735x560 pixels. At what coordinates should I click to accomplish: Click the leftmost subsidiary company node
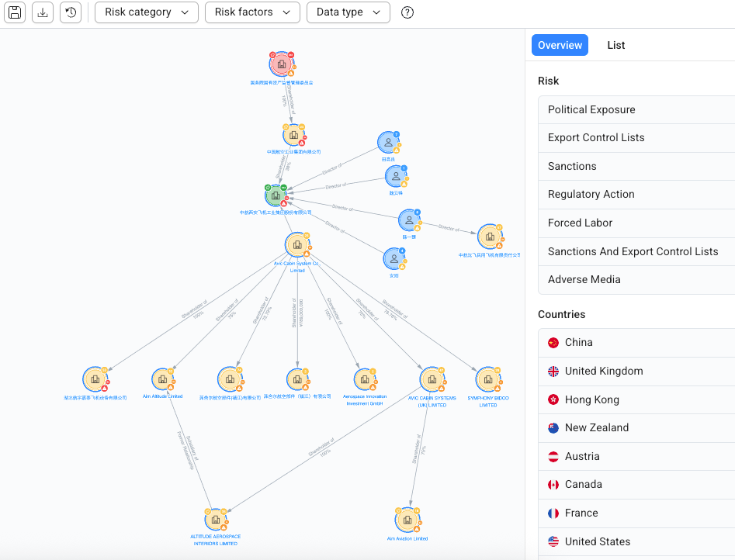95,379
